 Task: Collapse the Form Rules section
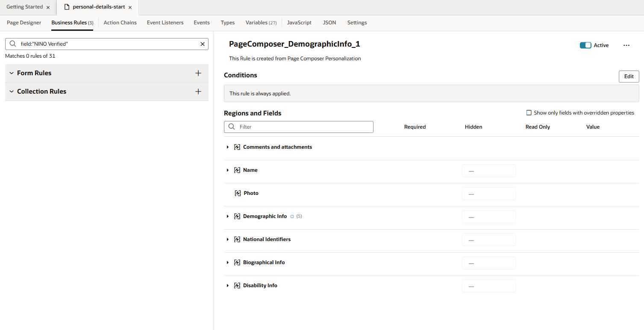[11, 73]
